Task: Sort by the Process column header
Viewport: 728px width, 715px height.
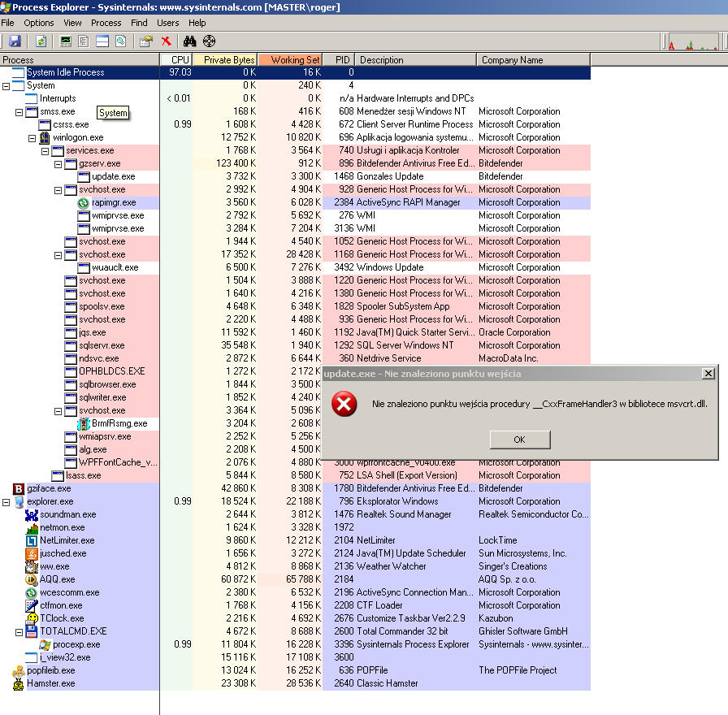Action: (x=80, y=60)
